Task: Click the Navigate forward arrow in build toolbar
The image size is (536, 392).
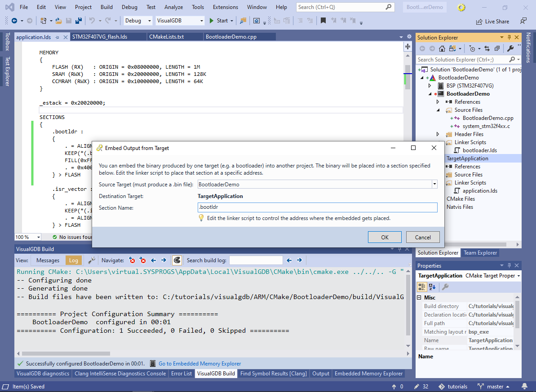Action: point(164,260)
